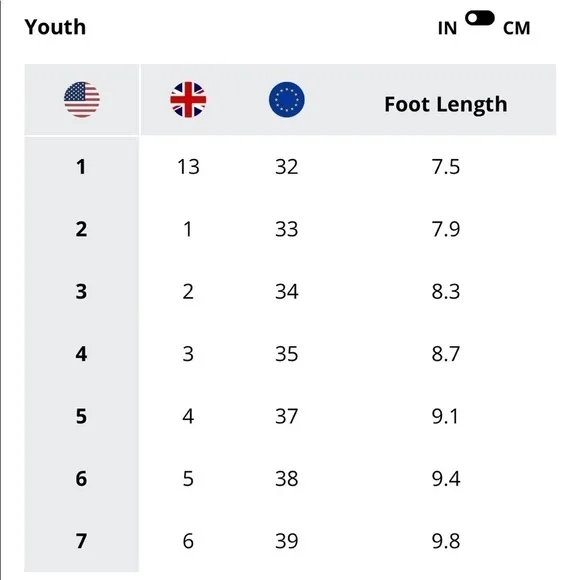Select the CM unit label
This screenshot has width=580, height=580.
[516, 28]
